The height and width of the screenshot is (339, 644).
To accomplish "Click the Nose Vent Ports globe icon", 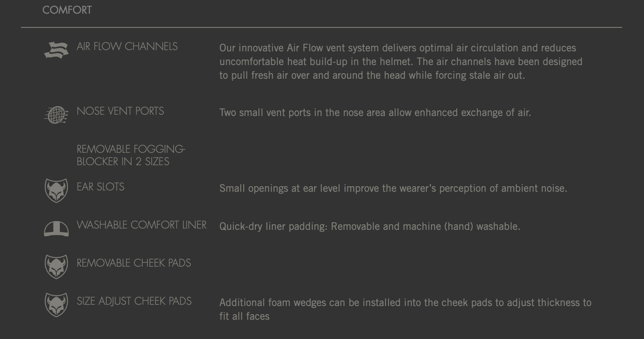I will pyautogui.click(x=56, y=115).
